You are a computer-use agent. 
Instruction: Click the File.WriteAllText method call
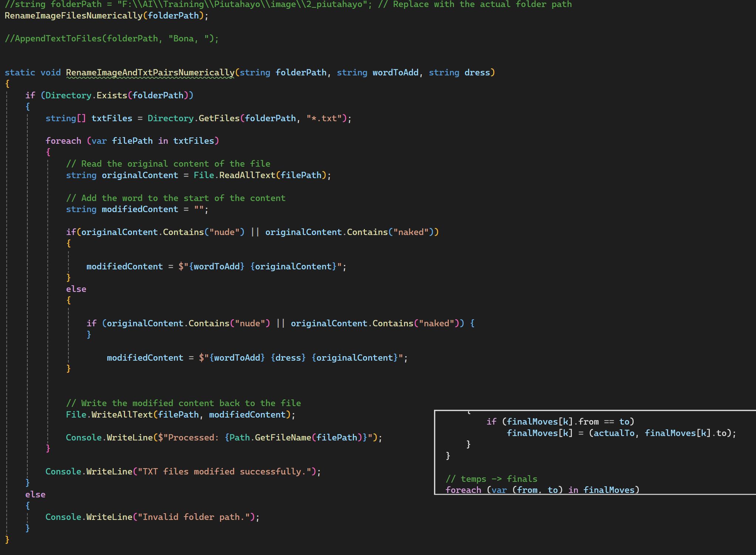[x=109, y=415]
